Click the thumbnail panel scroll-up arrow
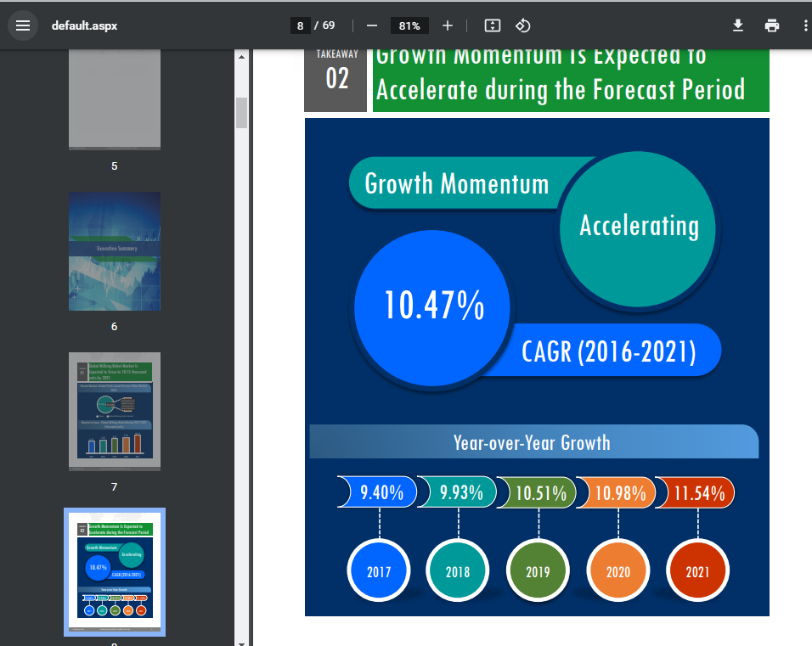The height and width of the screenshot is (646, 812). tap(241, 57)
